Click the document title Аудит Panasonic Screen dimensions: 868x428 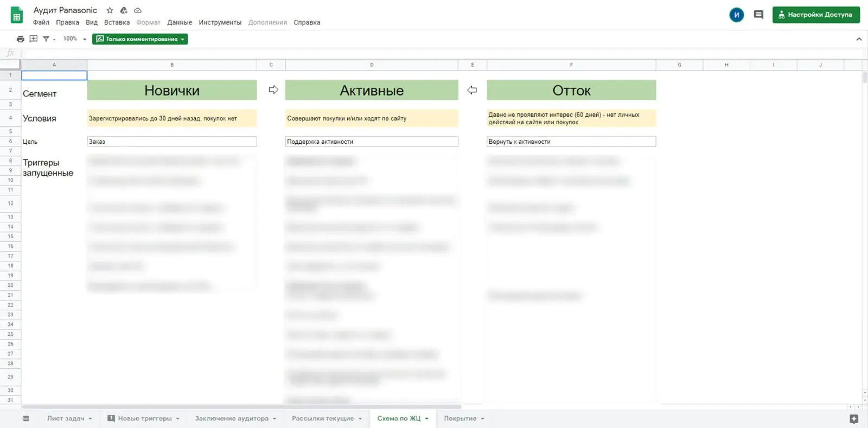click(65, 10)
